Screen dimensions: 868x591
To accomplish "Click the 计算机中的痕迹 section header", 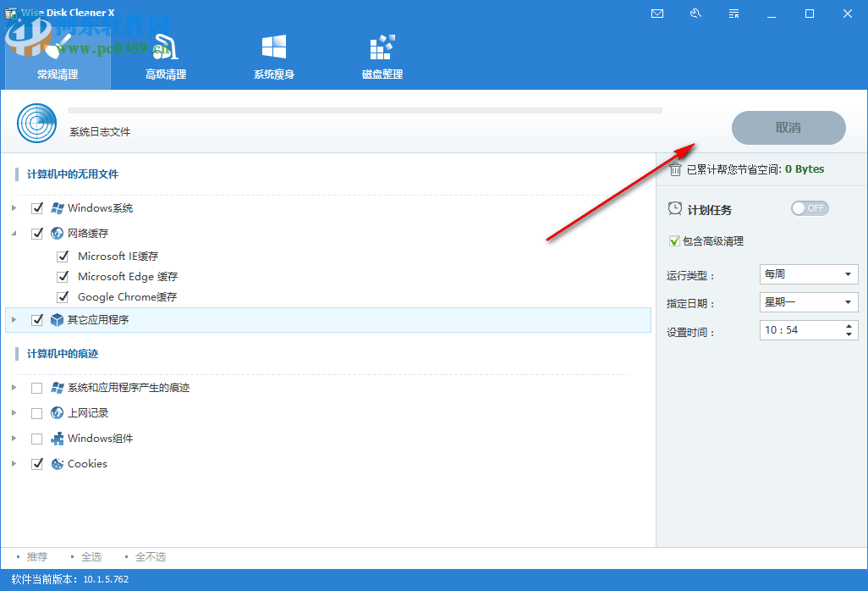I will click(x=63, y=354).
